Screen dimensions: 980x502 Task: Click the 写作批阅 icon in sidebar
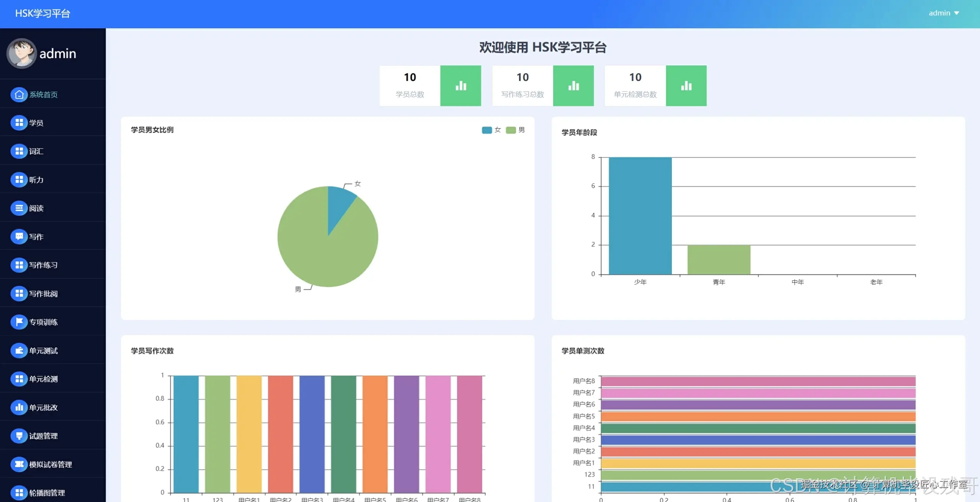(19, 293)
